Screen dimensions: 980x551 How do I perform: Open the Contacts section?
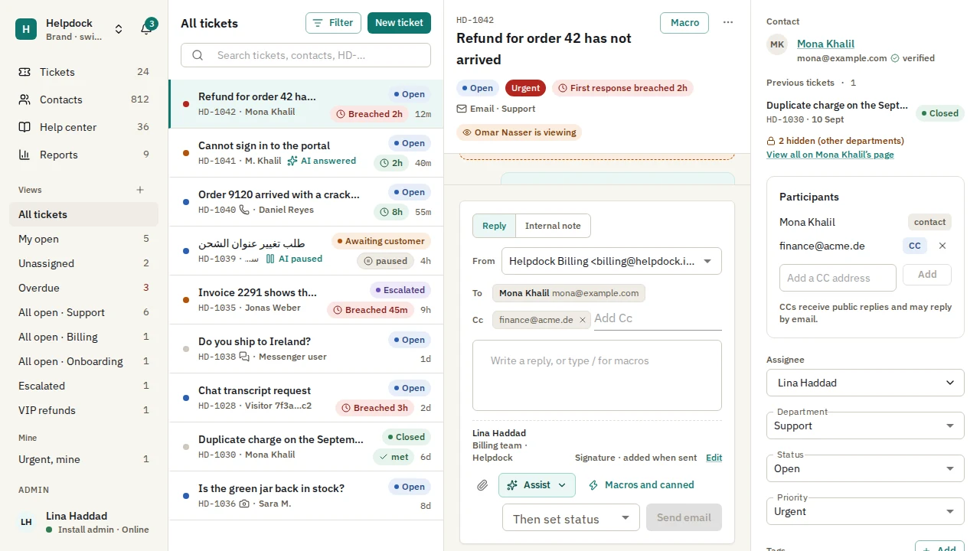(83, 99)
